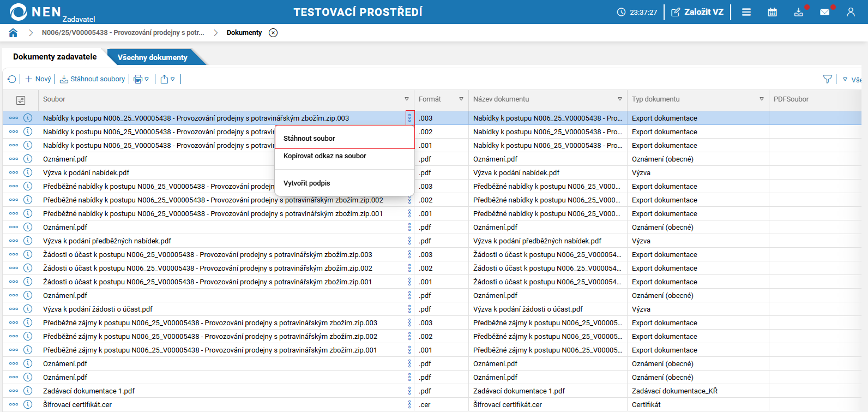
Task: Open the Typ dokumentu column filter arrow
Action: coord(762,99)
